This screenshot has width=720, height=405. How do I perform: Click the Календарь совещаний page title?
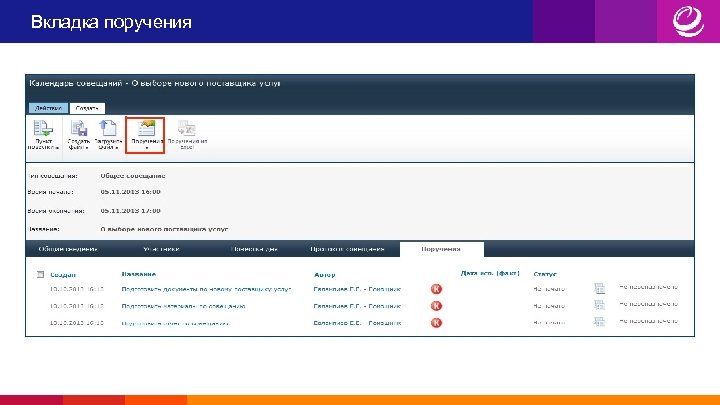(155, 84)
